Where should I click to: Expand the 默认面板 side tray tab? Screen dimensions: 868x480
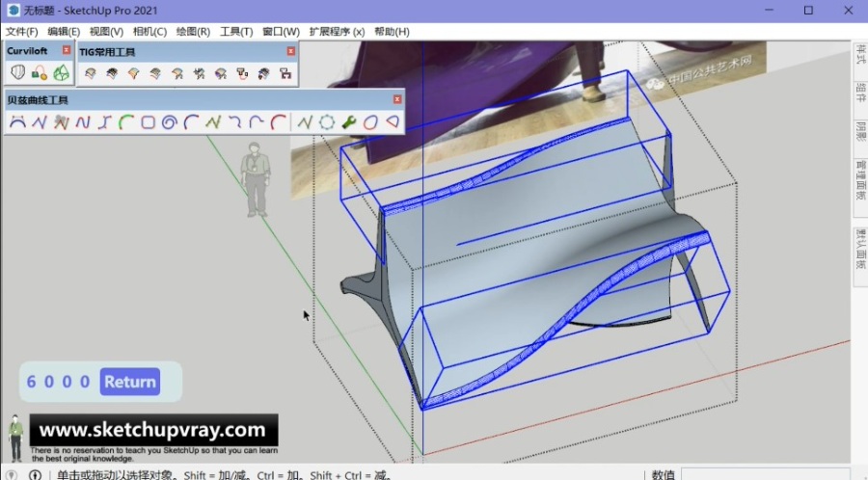(x=859, y=247)
